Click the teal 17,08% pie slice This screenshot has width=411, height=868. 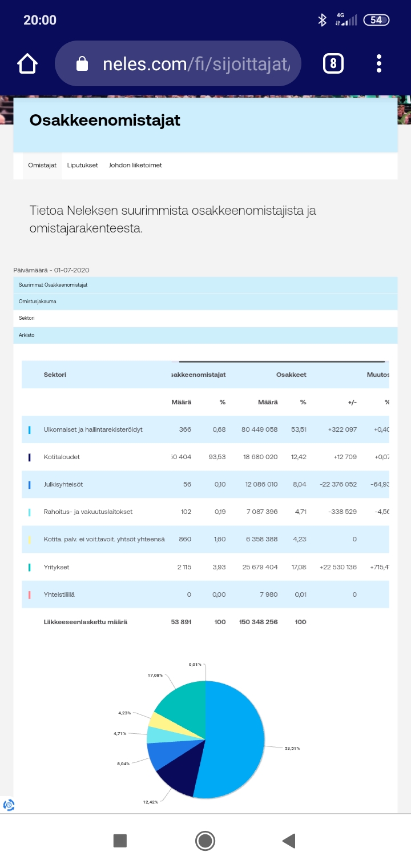pyautogui.click(x=183, y=705)
